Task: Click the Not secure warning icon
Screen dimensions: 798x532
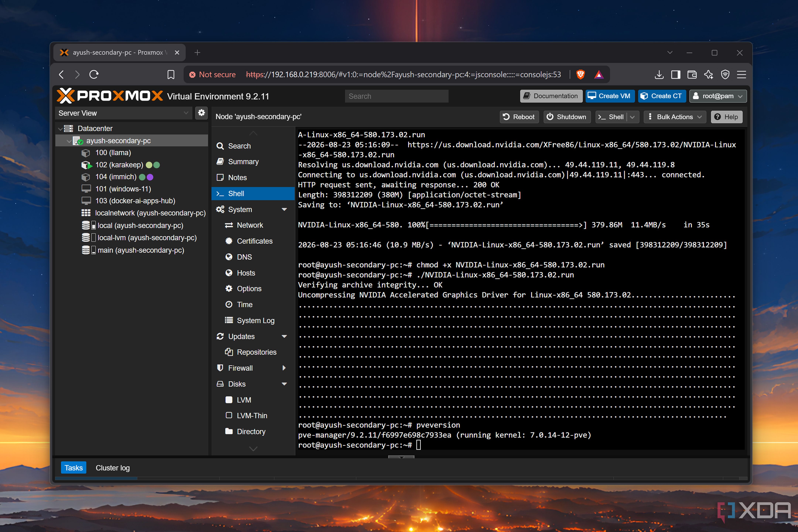Action: (192, 75)
